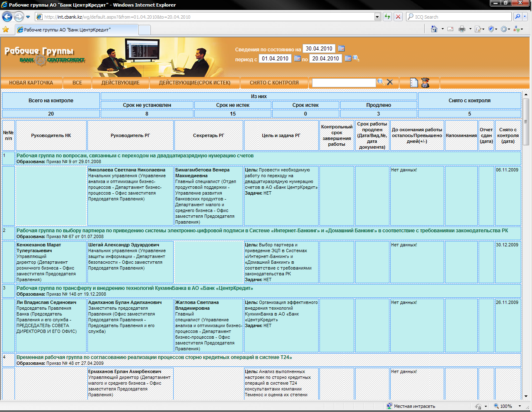
Task: Open the recent pages history dropdown
Action: (28, 17)
